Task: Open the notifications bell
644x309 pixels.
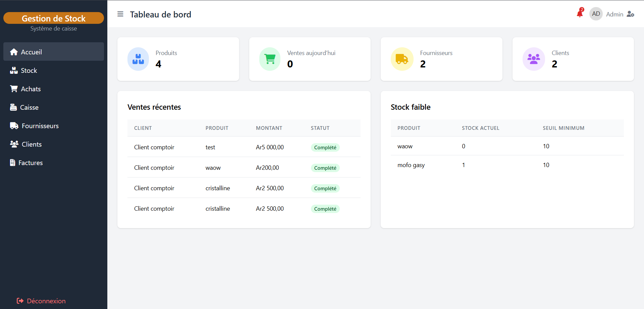Action: (580, 14)
